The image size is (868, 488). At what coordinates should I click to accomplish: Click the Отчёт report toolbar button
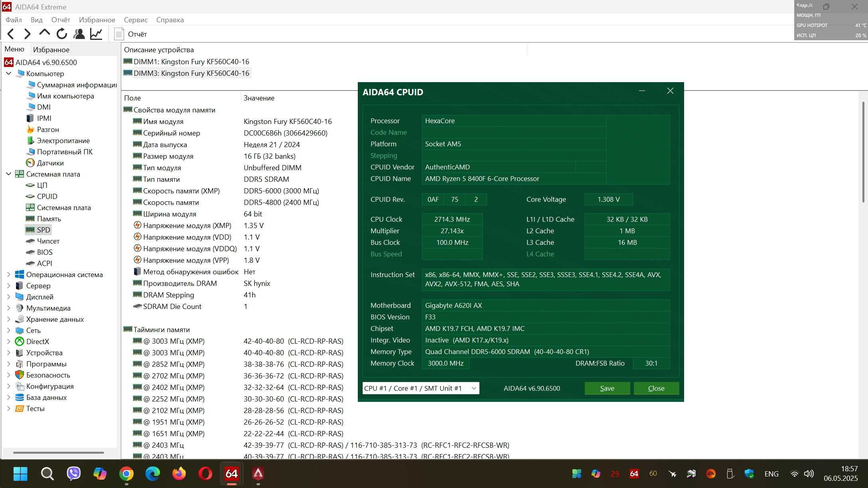130,34
